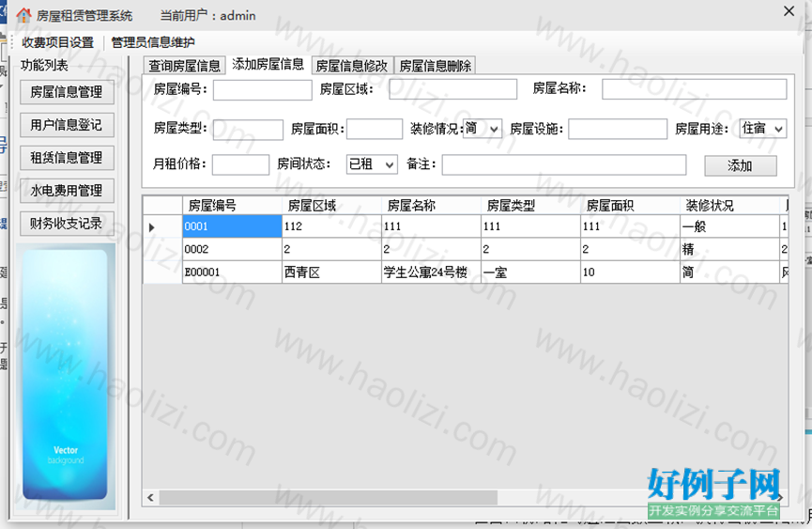Click the 房屋类型 column header

[x=530, y=205]
